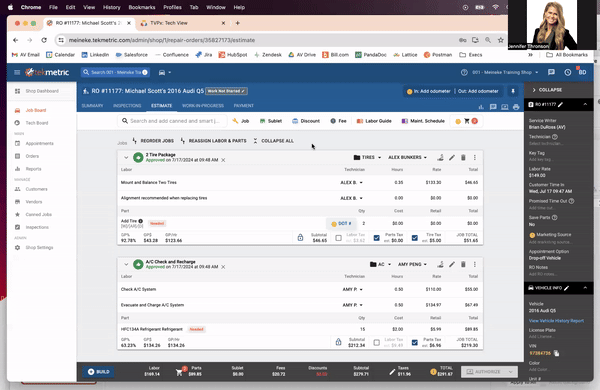Open more options for A/C Check and Recharge
Image resolution: width=600 pixels, height=390 pixels.
475,264
